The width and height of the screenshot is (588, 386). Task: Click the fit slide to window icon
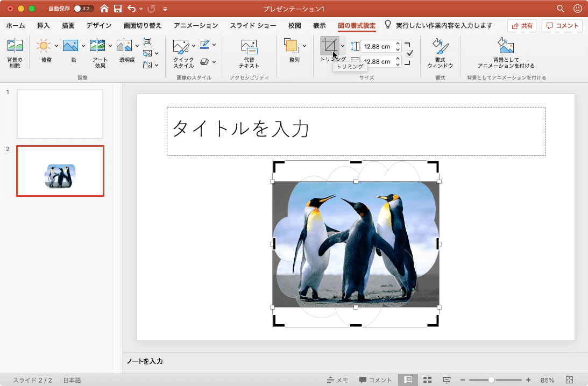click(570, 380)
